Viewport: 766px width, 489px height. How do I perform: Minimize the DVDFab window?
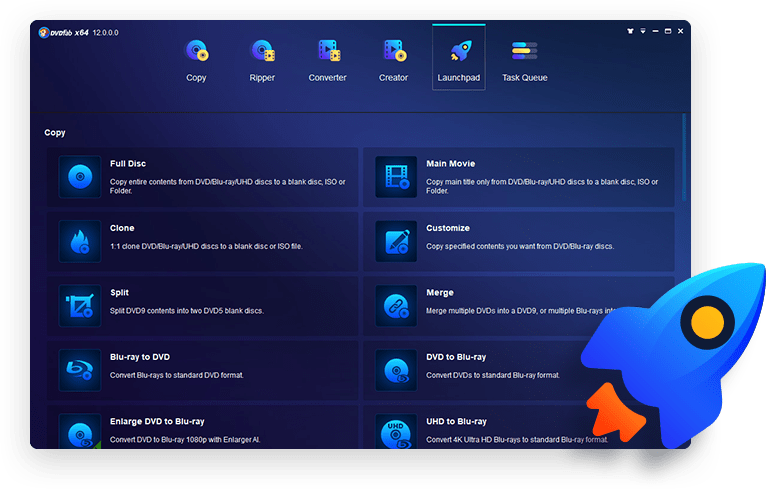click(x=655, y=31)
